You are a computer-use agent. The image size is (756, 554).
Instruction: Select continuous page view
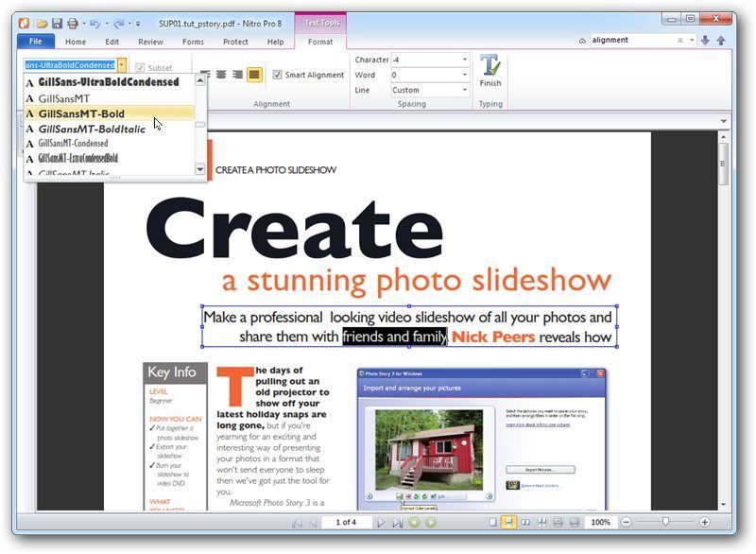pos(508,522)
